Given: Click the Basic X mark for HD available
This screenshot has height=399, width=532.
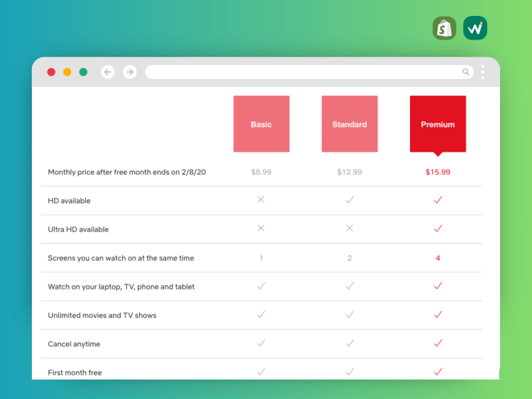Looking at the screenshot, I should [261, 199].
